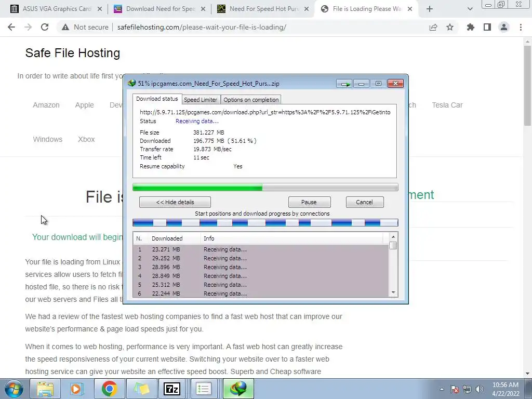Open the Windows category link
The height and width of the screenshot is (399, 532).
click(47, 139)
